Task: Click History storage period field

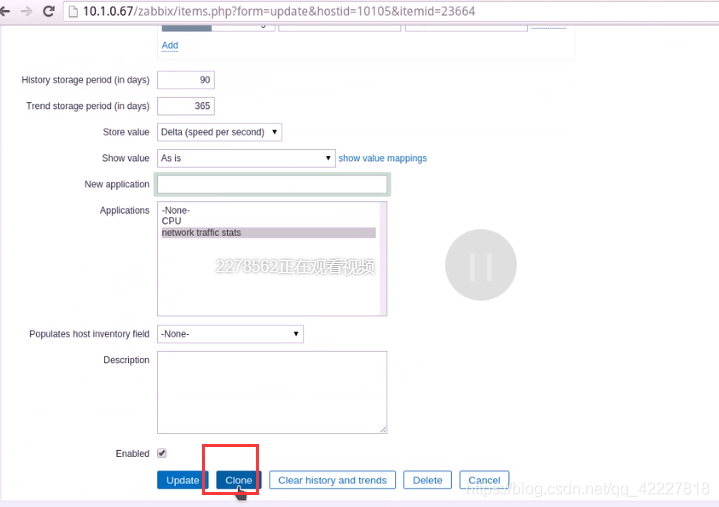Action: point(186,80)
